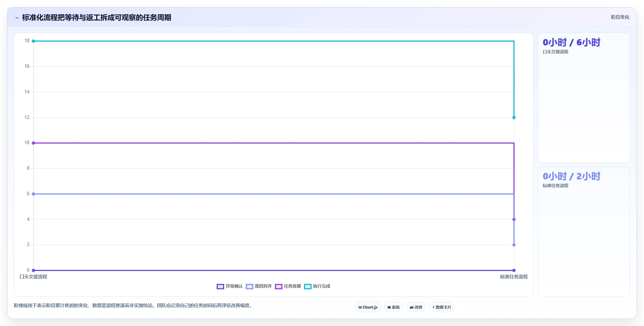Click the Chart.js chip
This screenshot has width=644, height=326.
coord(368,307)
